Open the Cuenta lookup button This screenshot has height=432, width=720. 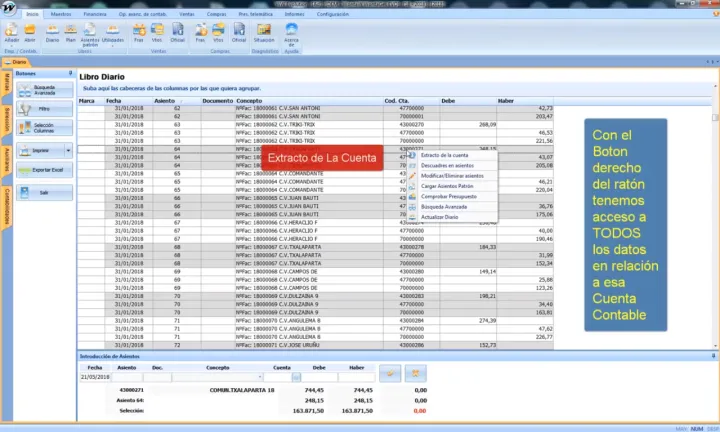[x=296, y=377]
